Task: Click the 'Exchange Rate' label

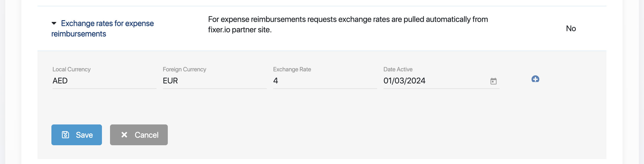Action: [292, 69]
